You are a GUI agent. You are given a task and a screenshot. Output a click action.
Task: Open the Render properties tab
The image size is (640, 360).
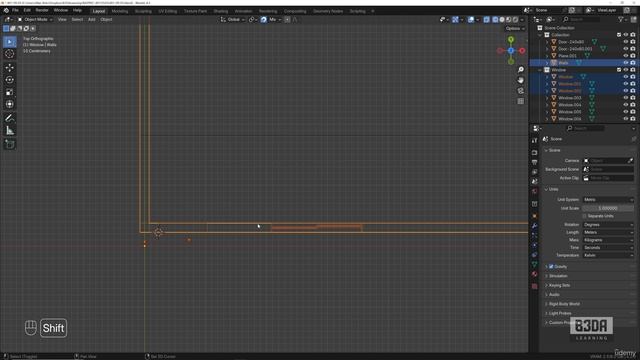(x=535, y=153)
